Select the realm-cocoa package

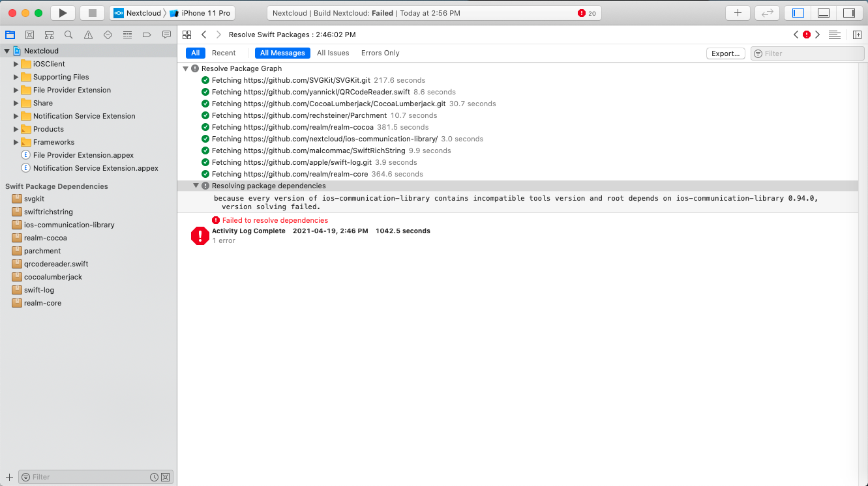coord(45,238)
